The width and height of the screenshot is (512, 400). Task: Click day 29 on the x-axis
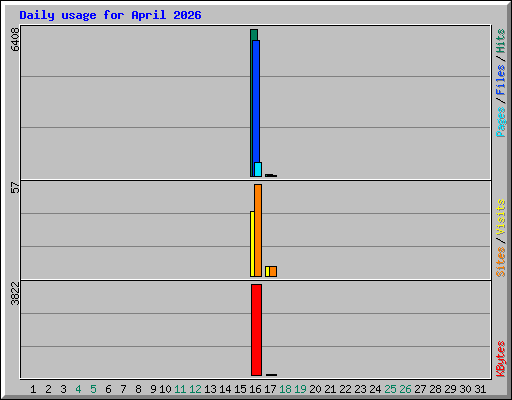(x=450, y=389)
